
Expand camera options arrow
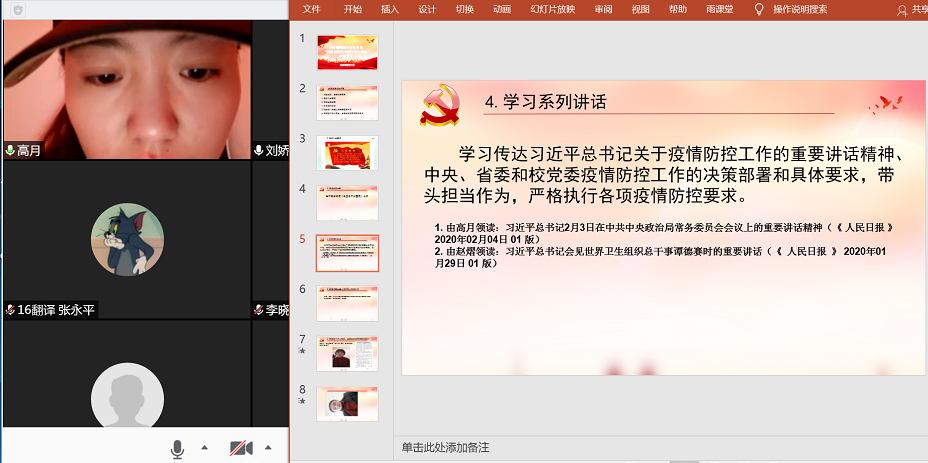coord(267,448)
